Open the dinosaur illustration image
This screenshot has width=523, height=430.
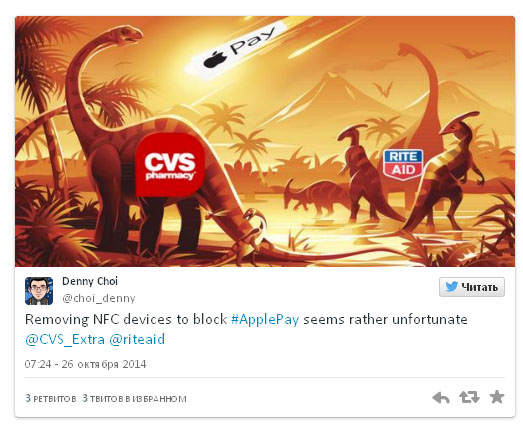coord(265,141)
